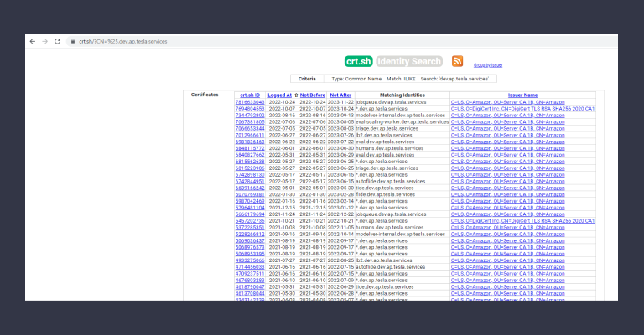Open certificate ID 6742898130
Image resolution: width=644 pixels, height=335 pixels.
click(250, 175)
